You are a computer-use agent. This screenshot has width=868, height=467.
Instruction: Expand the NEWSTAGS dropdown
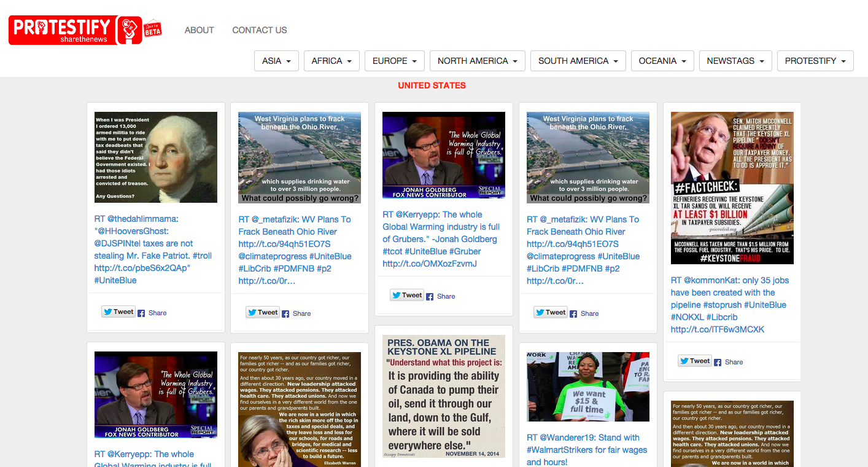(735, 61)
